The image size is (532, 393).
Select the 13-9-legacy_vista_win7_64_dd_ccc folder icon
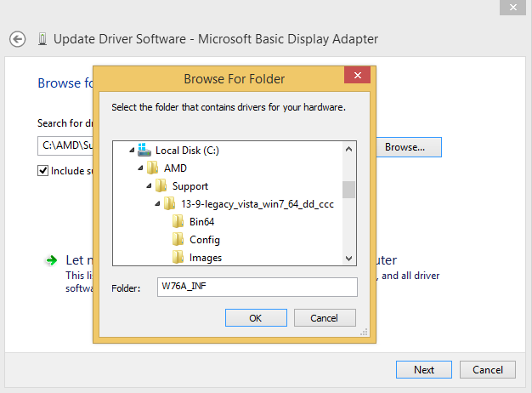coord(170,204)
